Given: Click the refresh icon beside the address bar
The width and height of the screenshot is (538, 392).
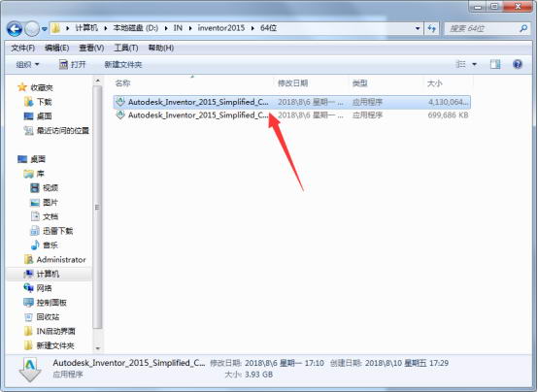Looking at the screenshot, I should (431, 28).
